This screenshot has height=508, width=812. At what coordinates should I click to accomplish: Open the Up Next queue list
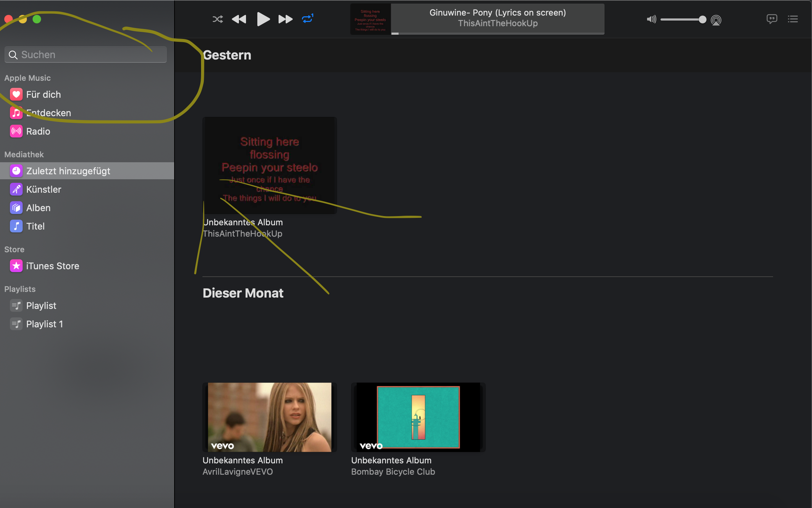(x=793, y=19)
